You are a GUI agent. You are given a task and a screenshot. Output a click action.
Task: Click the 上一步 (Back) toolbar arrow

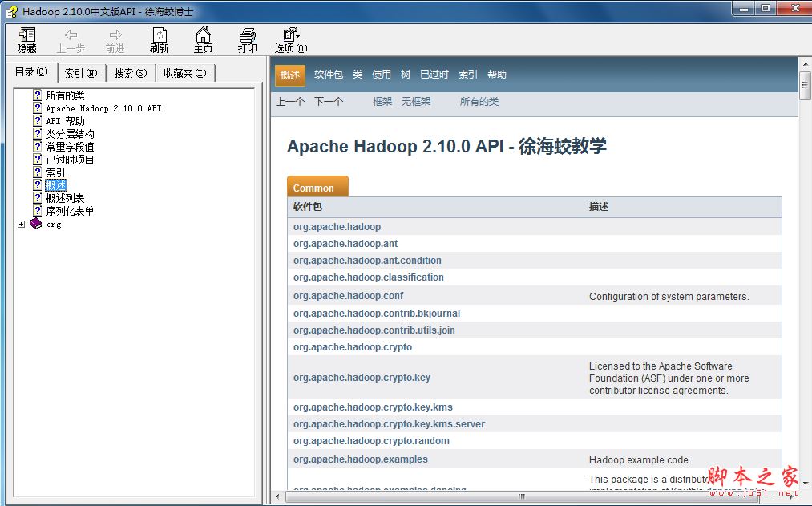pos(71,40)
